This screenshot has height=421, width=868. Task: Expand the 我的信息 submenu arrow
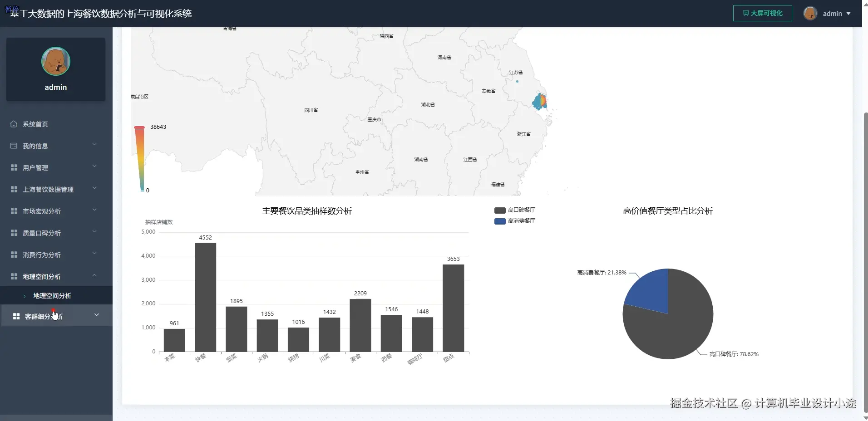pos(94,145)
